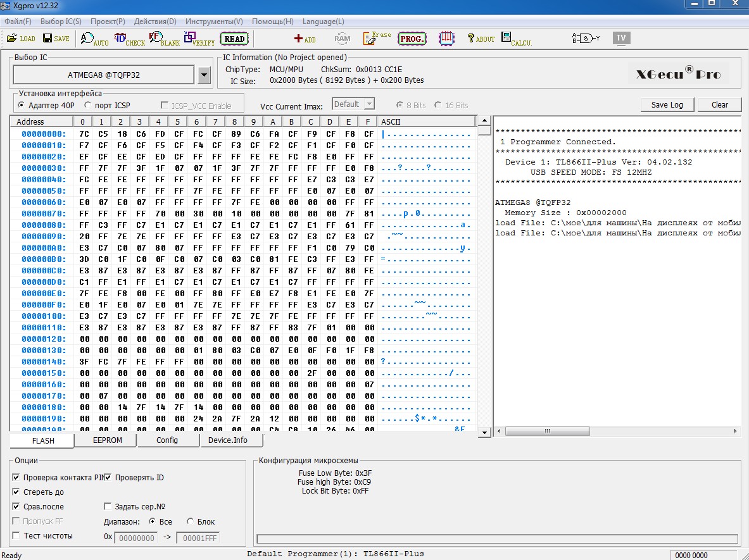Click the VERIFY toolbar icon
The width and height of the screenshot is (749, 560).
pos(199,39)
